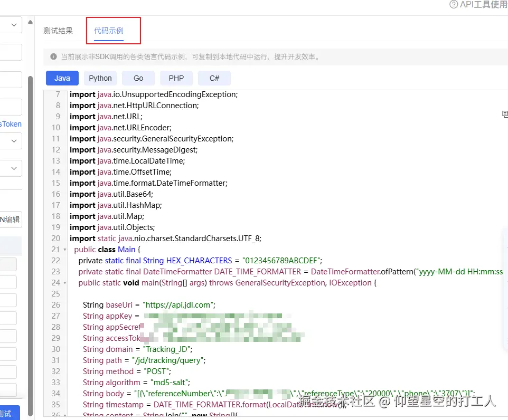The width and height of the screenshot is (508, 420).
Task: Open the lowest dropdown above the left panel divider
Action: [11, 168]
